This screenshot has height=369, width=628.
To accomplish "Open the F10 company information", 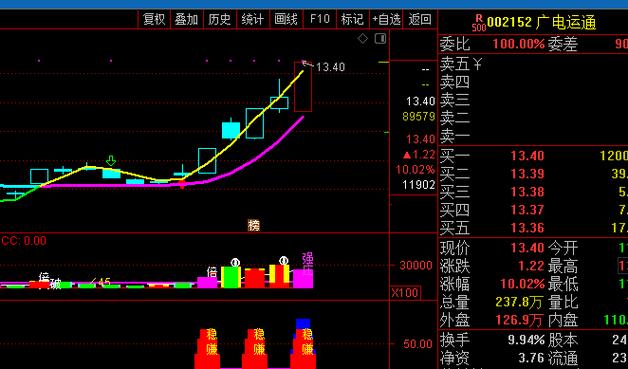I will tap(320, 19).
